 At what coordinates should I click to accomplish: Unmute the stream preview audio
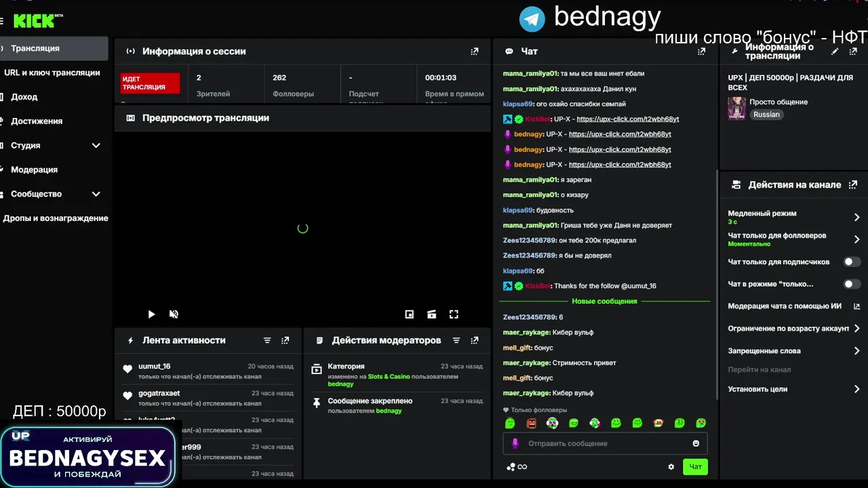point(174,314)
